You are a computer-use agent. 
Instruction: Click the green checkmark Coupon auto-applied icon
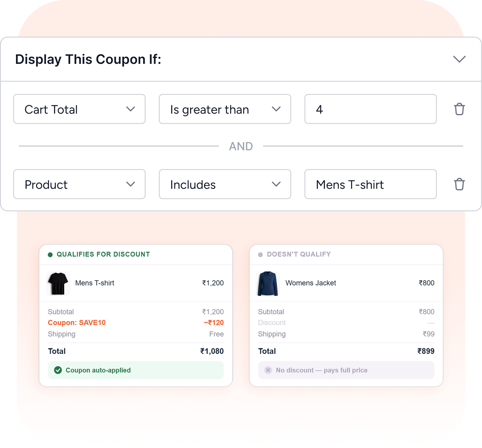point(58,370)
